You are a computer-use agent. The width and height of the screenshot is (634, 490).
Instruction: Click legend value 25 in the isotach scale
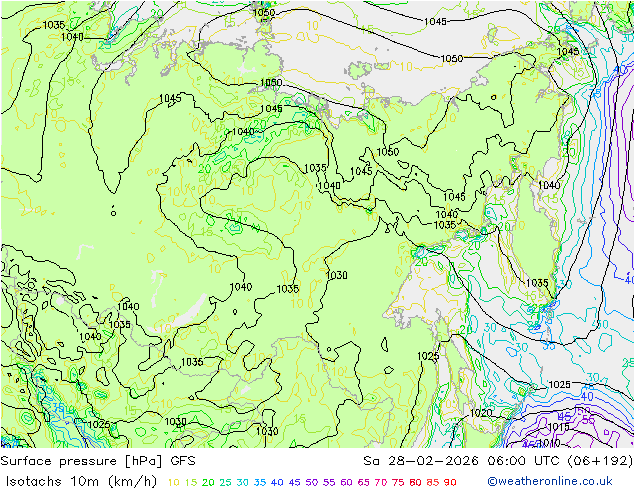coord(226,482)
